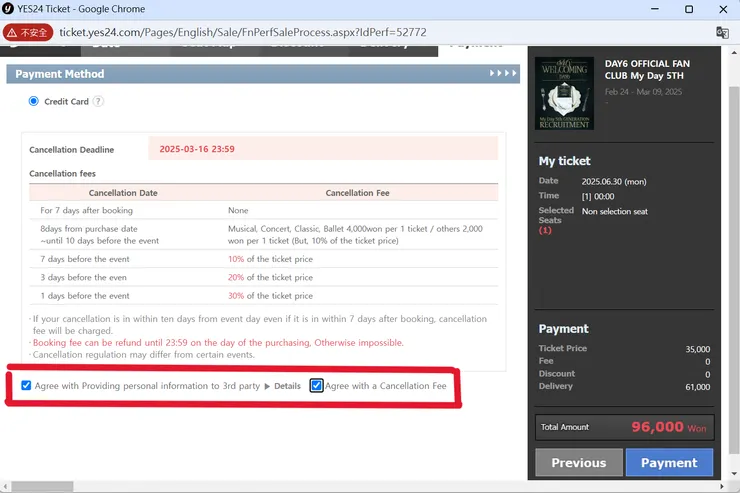The height and width of the screenshot is (493, 740).
Task: Click the scroll up arrow of vertical scrollbar
Action: tap(733, 52)
